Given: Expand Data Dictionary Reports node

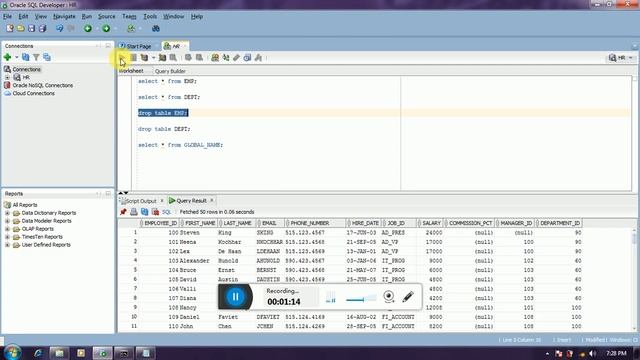Looking at the screenshot, I should coord(7,213).
